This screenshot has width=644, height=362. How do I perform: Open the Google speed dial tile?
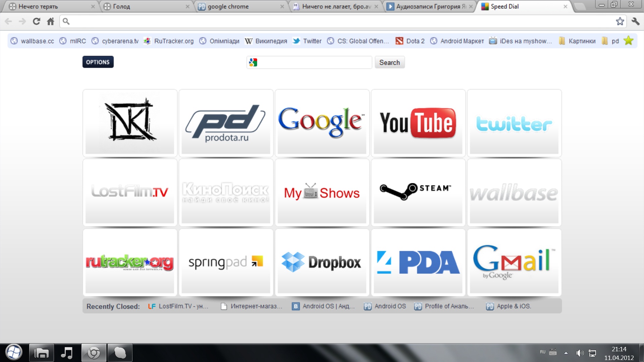[x=322, y=123]
